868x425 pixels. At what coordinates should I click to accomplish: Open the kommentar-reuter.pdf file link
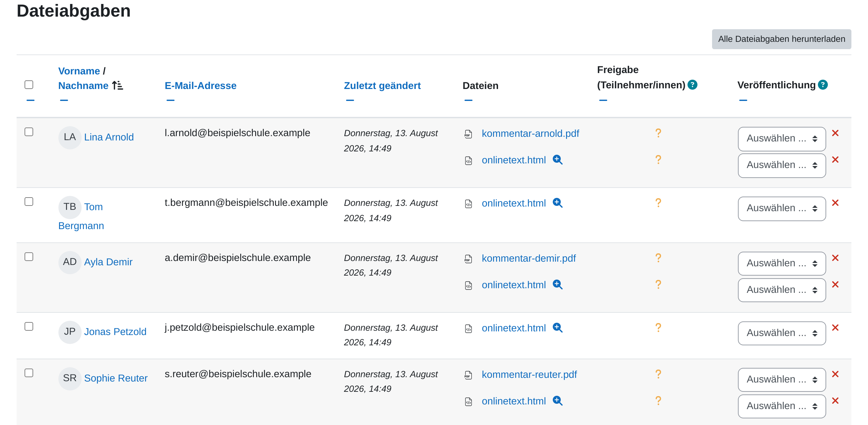coord(529,374)
